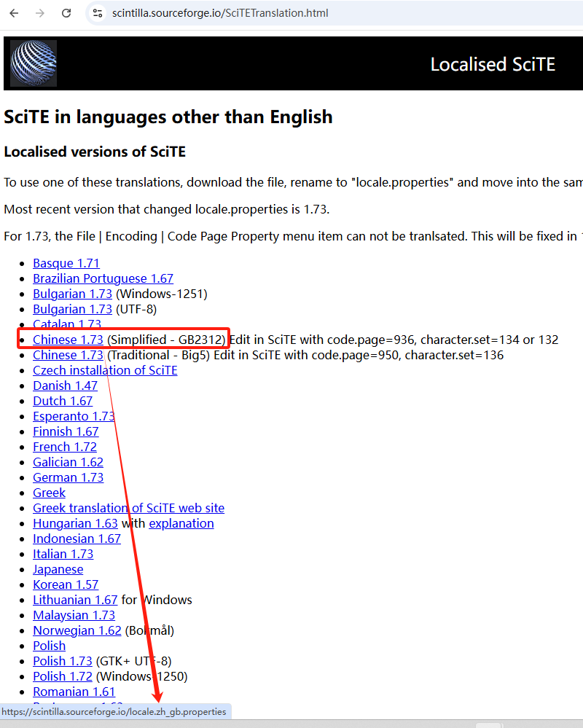This screenshot has width=583, height=728.
Task: Open site information icon in address bar
Action: 98,13
